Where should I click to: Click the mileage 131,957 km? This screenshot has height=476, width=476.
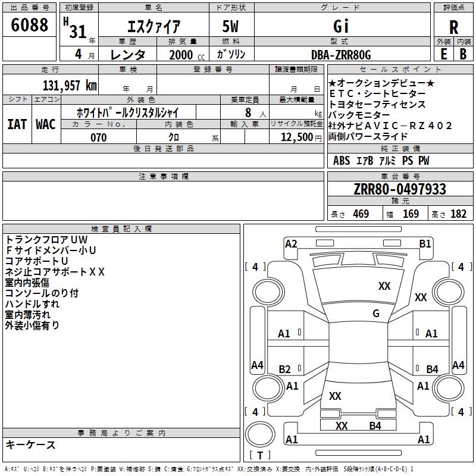70,86
